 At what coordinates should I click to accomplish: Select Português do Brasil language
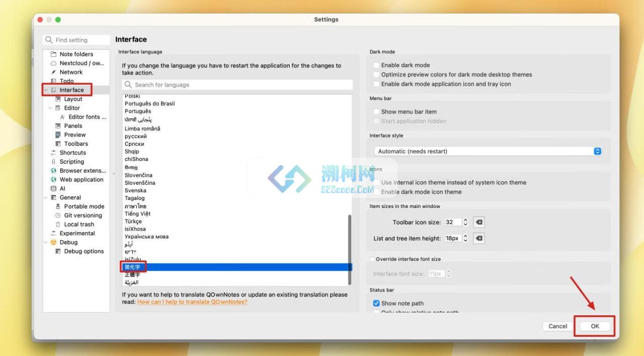[x=149, y=104]
